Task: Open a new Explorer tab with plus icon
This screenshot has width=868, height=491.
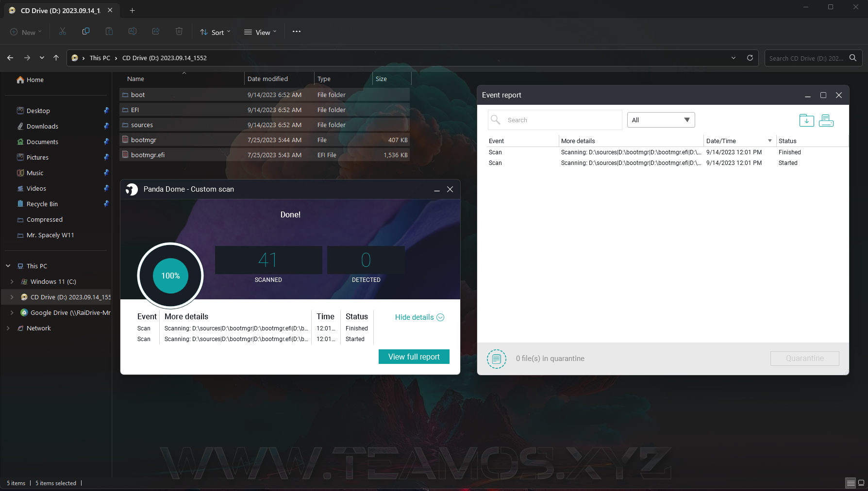Action: (132, 10)
